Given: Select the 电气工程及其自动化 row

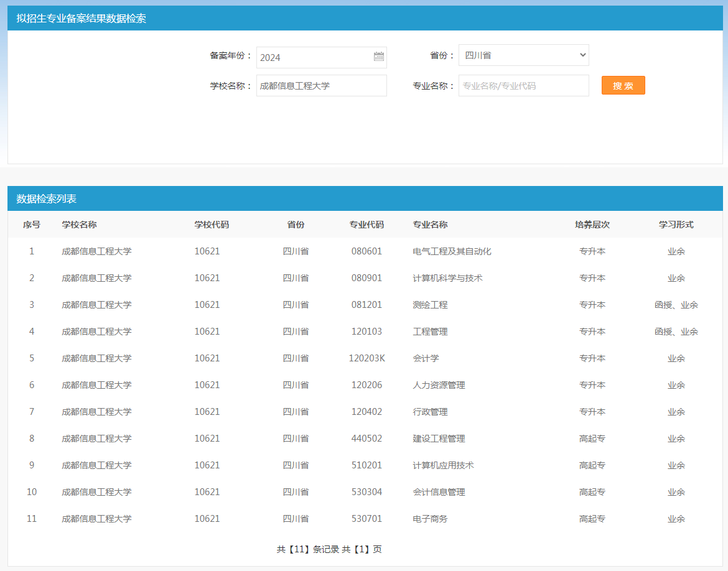Looking at the screenshot, I should [x=452, y=251].
